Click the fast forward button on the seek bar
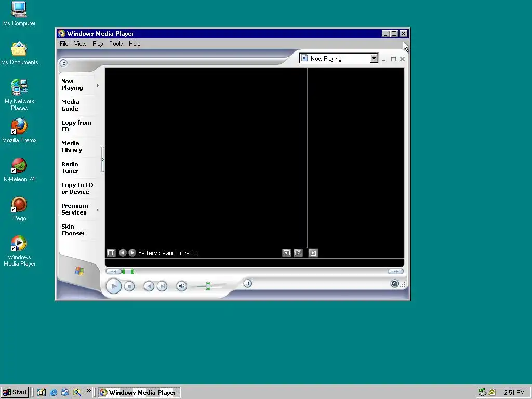This screenshot has height=399, width=532. coord(395,271)
